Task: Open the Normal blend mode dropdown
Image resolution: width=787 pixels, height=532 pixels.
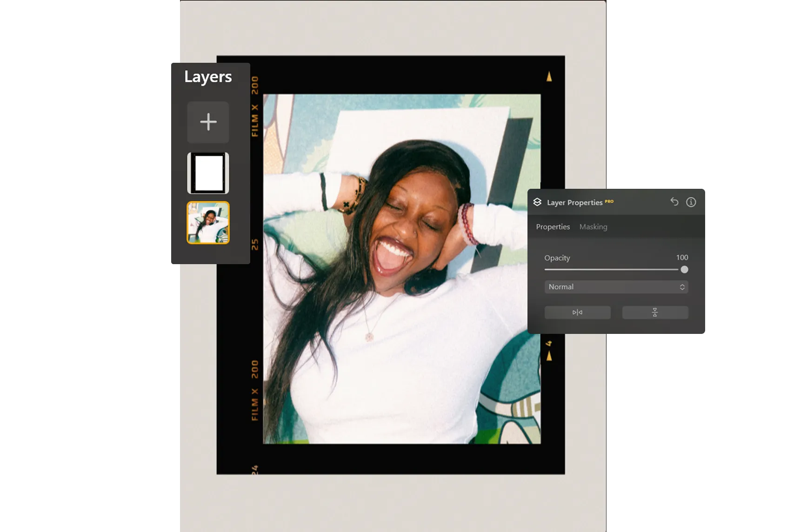Action: coord(616,287)
